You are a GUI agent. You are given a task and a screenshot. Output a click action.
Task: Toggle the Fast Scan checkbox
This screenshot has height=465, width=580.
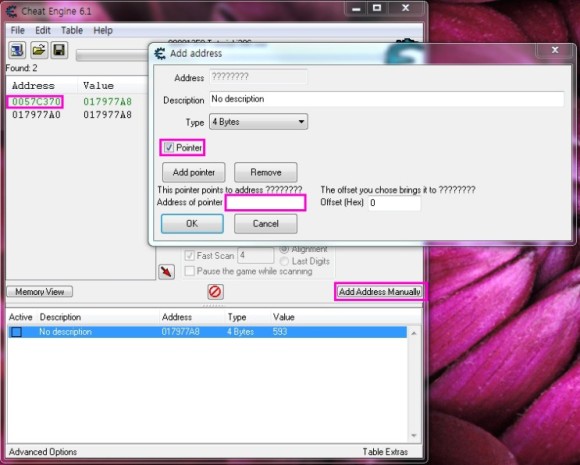pyautogui.click(x=189, y=256)
